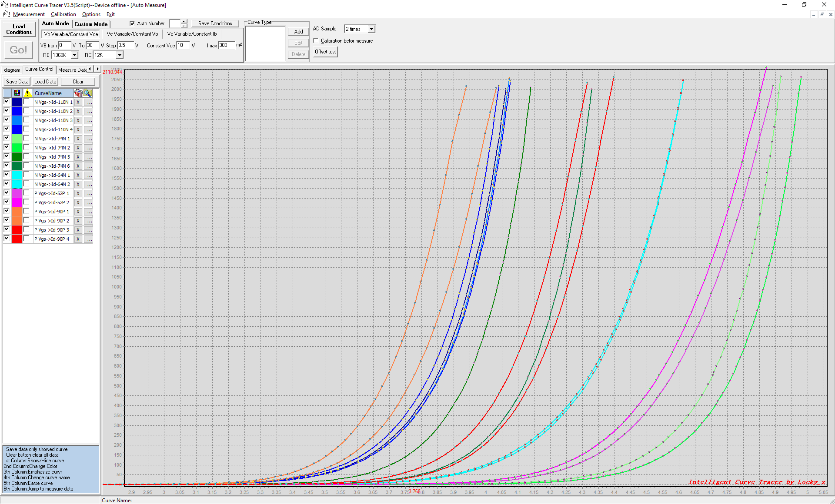
Task: Erase curve N Vgs->Id-110N 3 with X
Action: click(x=78, y=121)
